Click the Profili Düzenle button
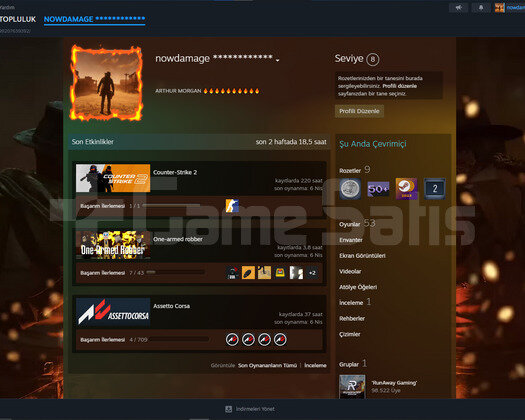Viewport: 525px width, 420px height. (359, 111)
